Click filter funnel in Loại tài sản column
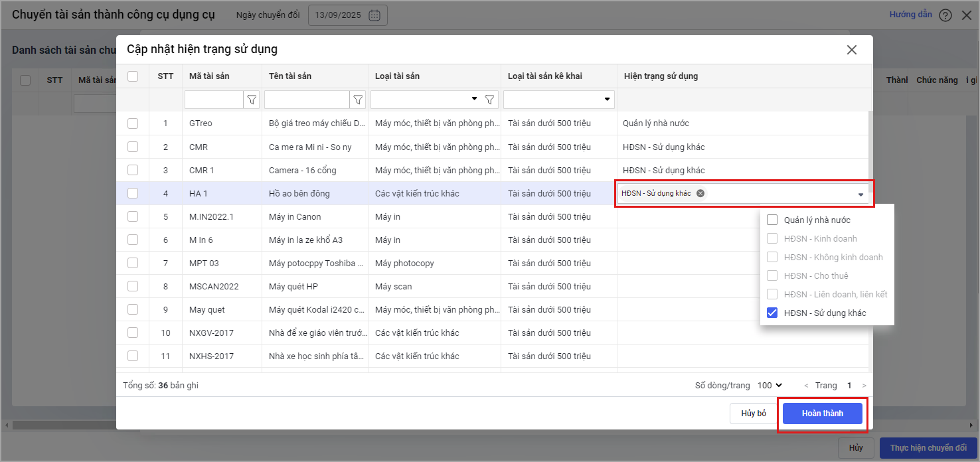Screen dimensions: 980x462 [489, 100]
